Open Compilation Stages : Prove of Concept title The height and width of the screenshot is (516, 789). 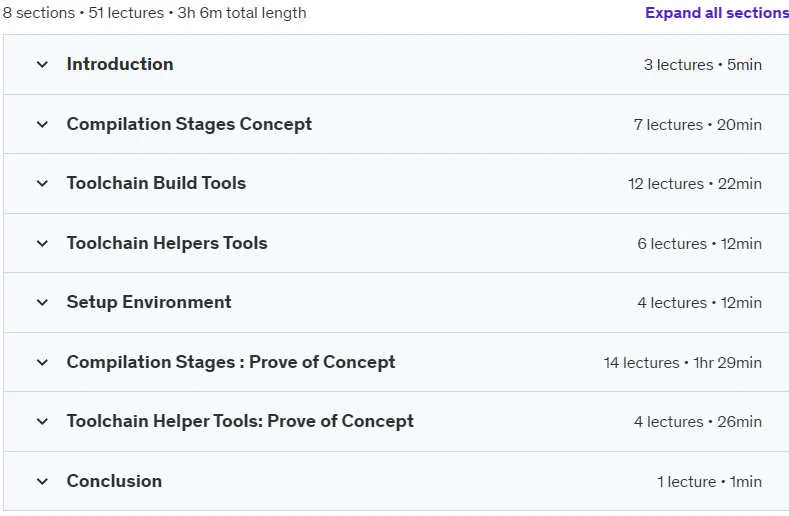231,362
